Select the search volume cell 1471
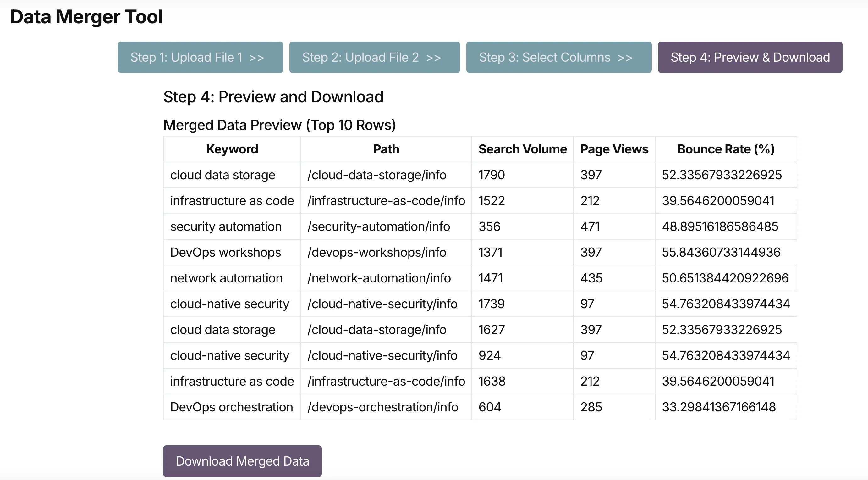 point(523,278)
